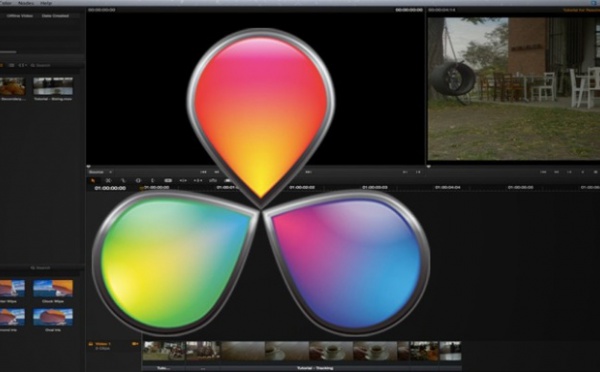Click the source viewer right timecode 00:00:00:00
Viewport: 600px width, 372px height.
tap(409, 10)
